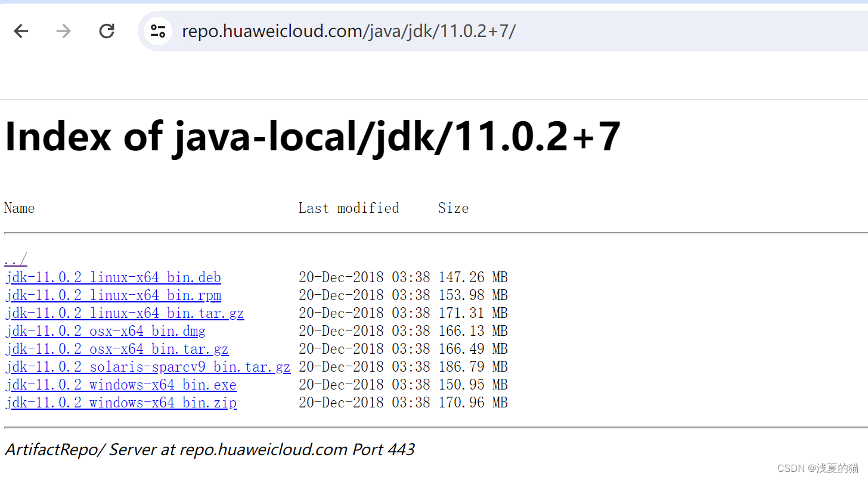Download jdk-11.0.2_linux-x64_bin.rpm
The width and height of the screenshot is (868, 479).
coord(113,295)
